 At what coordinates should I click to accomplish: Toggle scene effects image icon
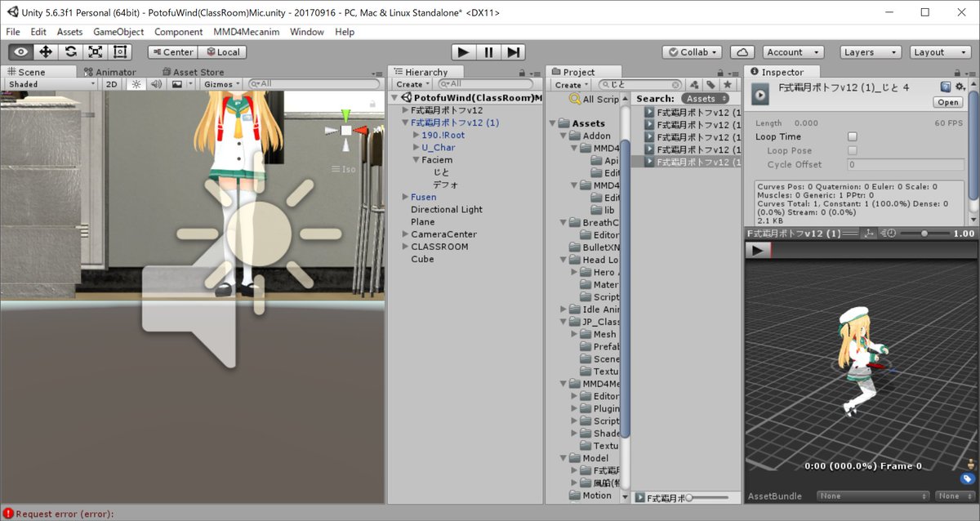pyautogui.click(x=177, y=84)
